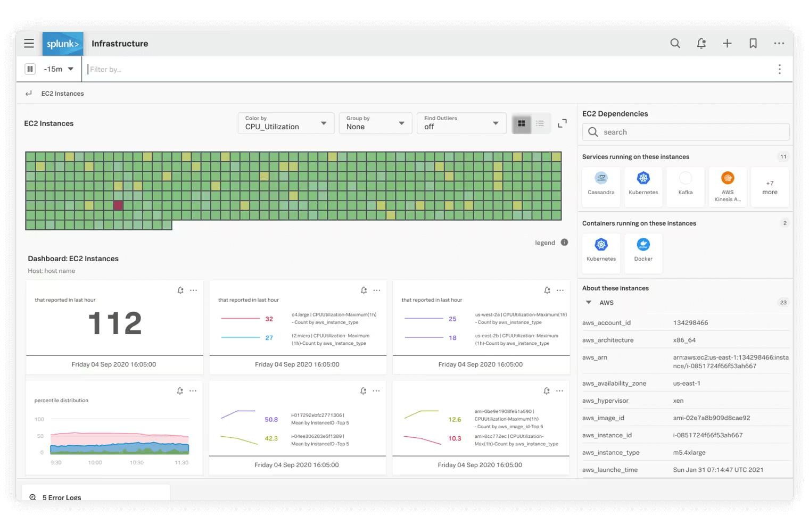This screenshot has width=809, height=532.
Task: Open the Find Outliers dropdown
Action: point(461,123)
